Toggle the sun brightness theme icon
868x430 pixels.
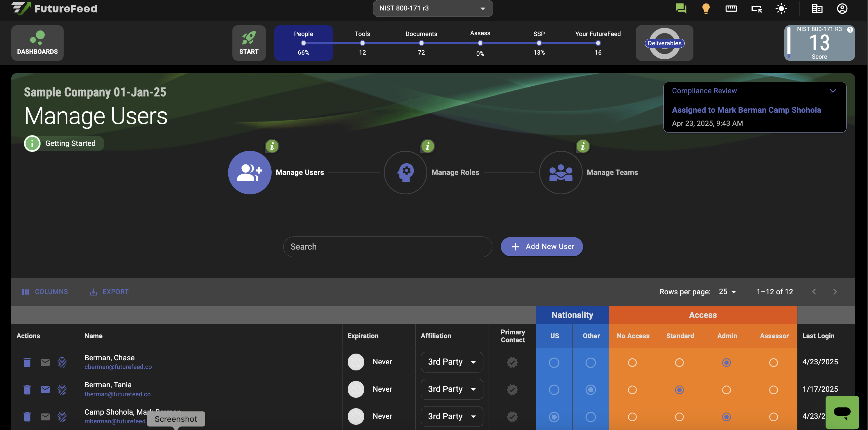[781, 8]
